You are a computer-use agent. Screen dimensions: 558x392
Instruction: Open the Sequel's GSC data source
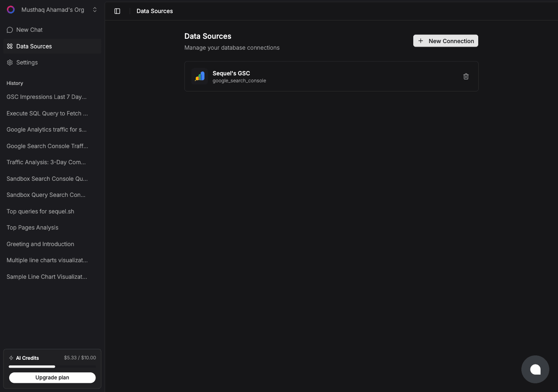point(331,76)
